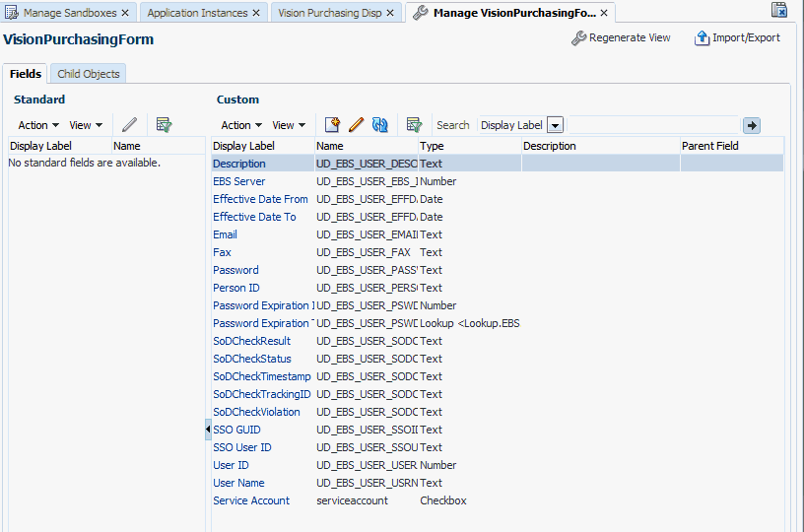Viewport: 804px width, 532px height.
Task: Open the SSO GUID field link
Action: click(236, 430)
